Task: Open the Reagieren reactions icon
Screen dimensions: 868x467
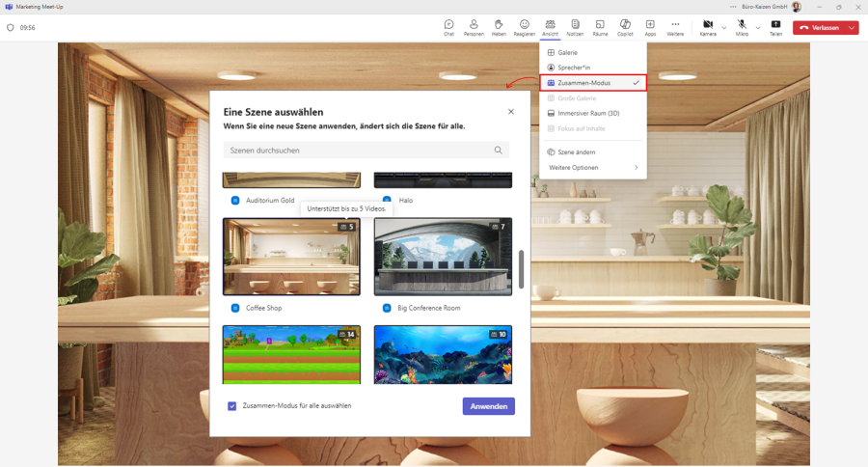Action: point(524,26)
